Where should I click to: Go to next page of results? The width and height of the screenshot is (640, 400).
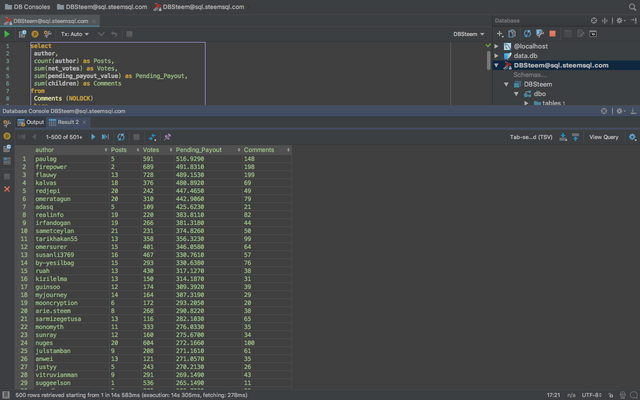(x=93, y=137)
